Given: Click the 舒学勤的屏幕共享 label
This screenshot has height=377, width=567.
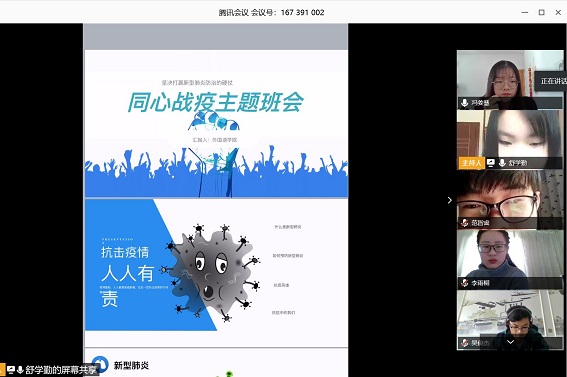Looking at the screenshot, I should [61, 370].
